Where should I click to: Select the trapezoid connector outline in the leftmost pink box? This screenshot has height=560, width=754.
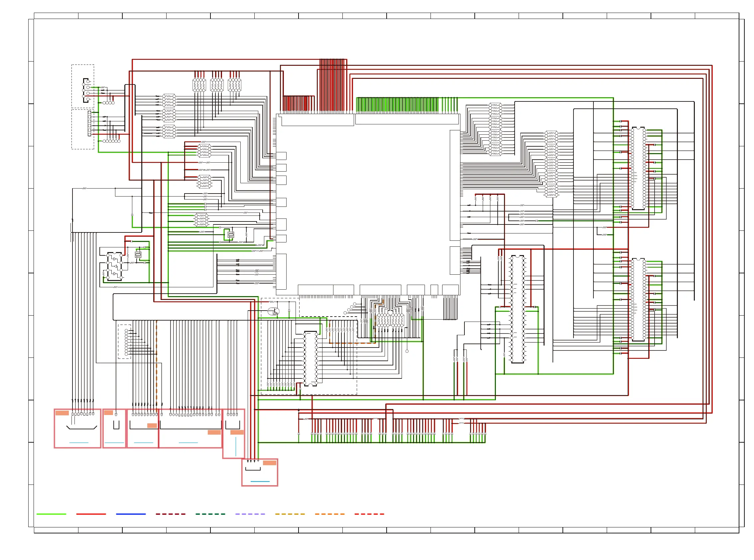(82, 427)
